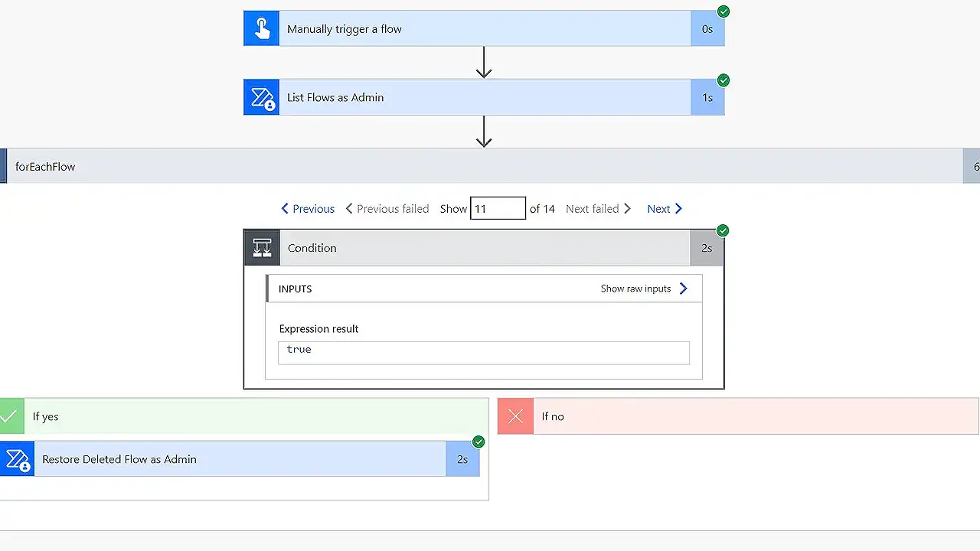980x551 pixels.
Task: Click the Previous failed navigation control
Action: pyautogui.click(x=387, y=208)
